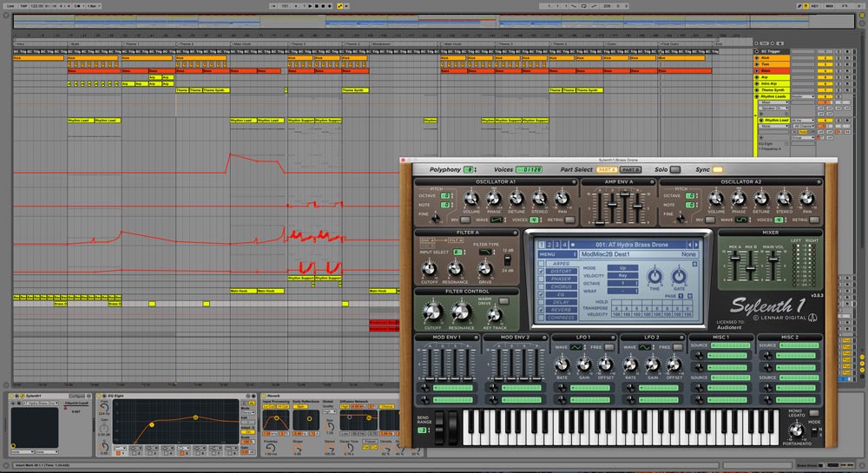Open the Sylenth1 Menu dropdown
This screenshot has height=473, width=868.
point(553,254)
